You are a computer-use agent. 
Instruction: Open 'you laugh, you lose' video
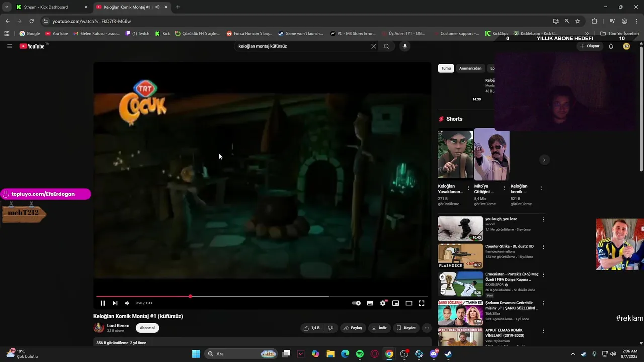pyautogui.click(x=460, y=229)
